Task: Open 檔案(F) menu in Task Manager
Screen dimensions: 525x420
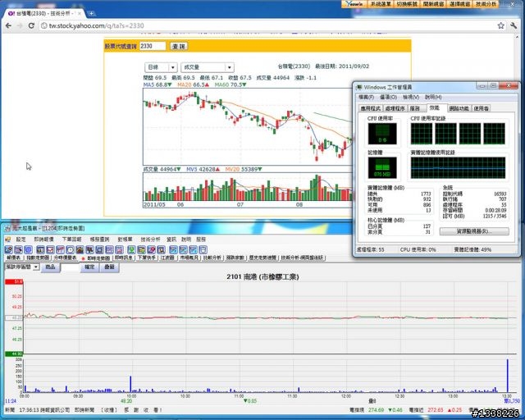Action: pyautogui.click(x=366, y=97)
